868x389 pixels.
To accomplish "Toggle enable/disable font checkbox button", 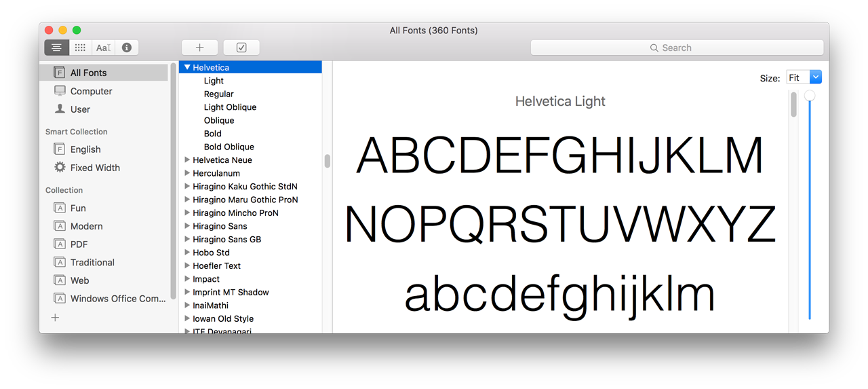I will pos(241,48).
